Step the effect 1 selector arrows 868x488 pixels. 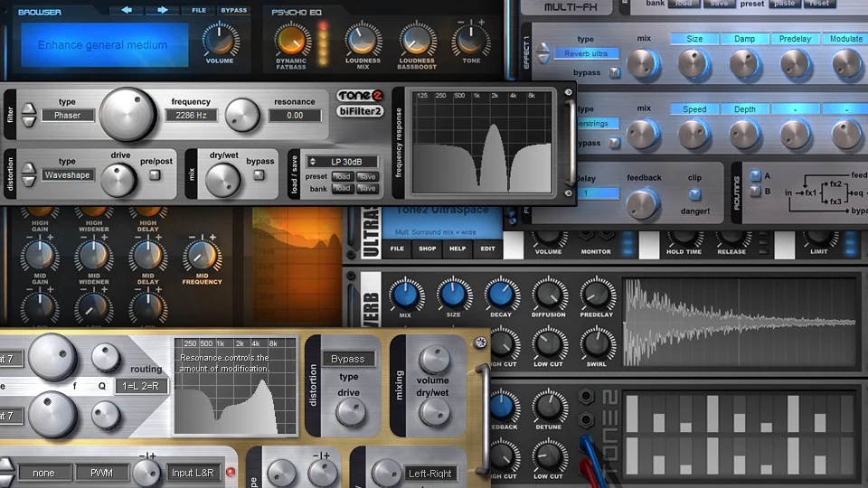(x=543, y=53)
